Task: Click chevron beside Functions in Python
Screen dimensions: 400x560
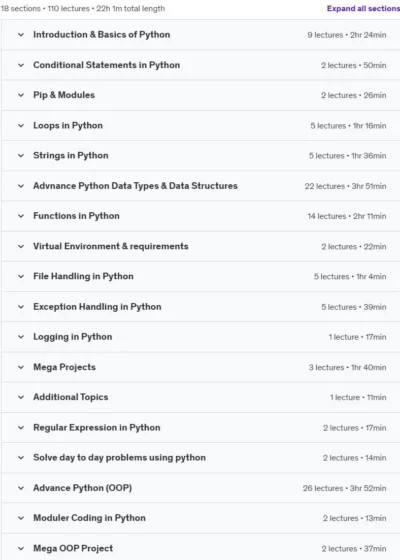Action: pos(21,216)
